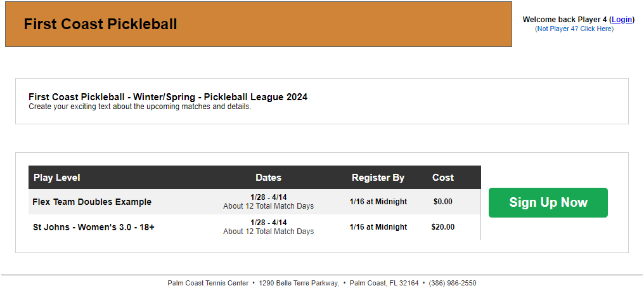The width and height of the screenshot is (644, 307).
Task: Click the 'Create your exciting text' description line
Action: click(139, 107)
